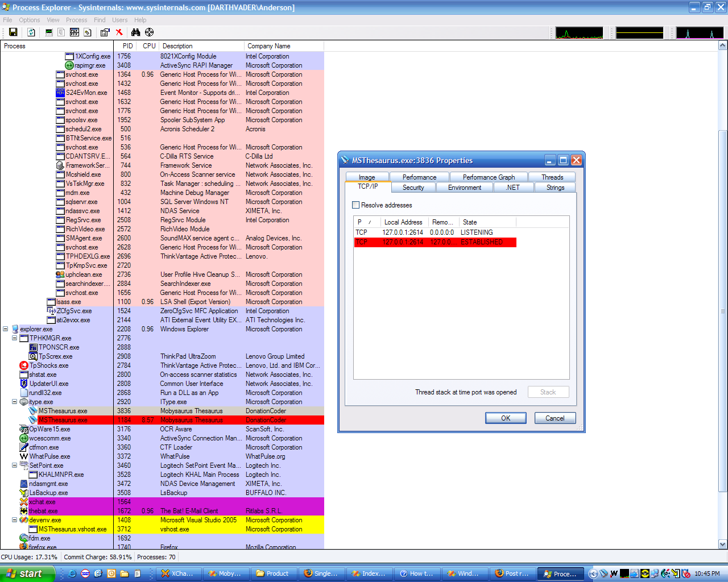Collapse the itype.exe tree node
The image size is (728, 582).
15,402
